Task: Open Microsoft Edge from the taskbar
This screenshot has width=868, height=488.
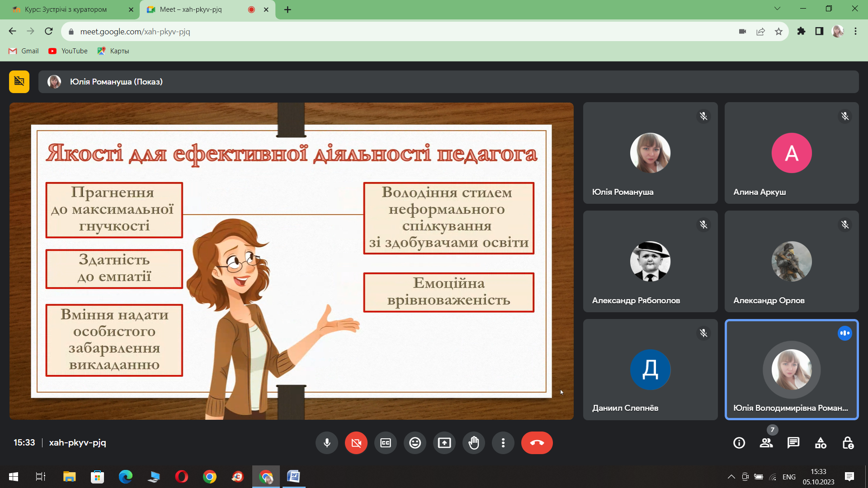Action: [x=126, y=477]
